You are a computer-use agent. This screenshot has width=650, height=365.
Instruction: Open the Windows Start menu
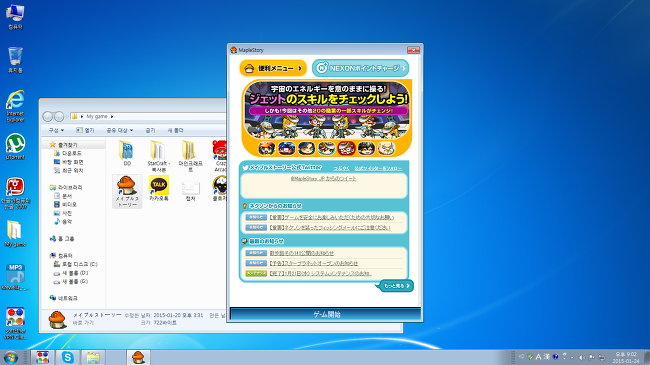(x=10, y=357)
